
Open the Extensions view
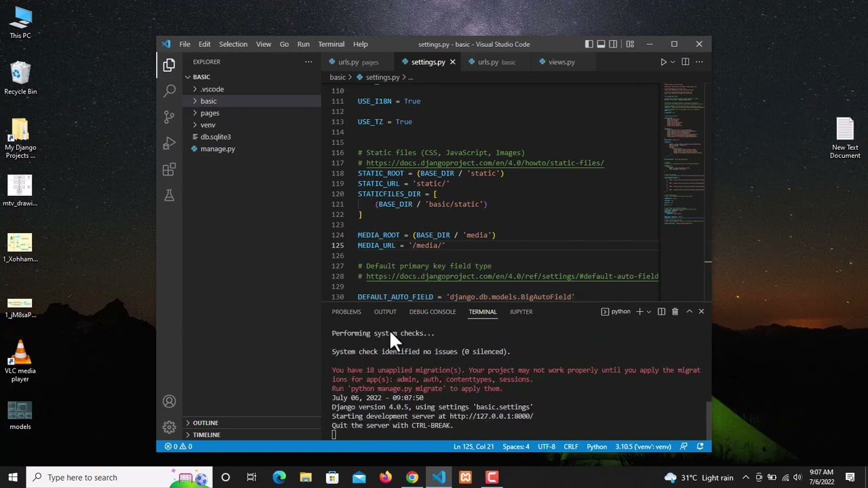coord(169,169)
